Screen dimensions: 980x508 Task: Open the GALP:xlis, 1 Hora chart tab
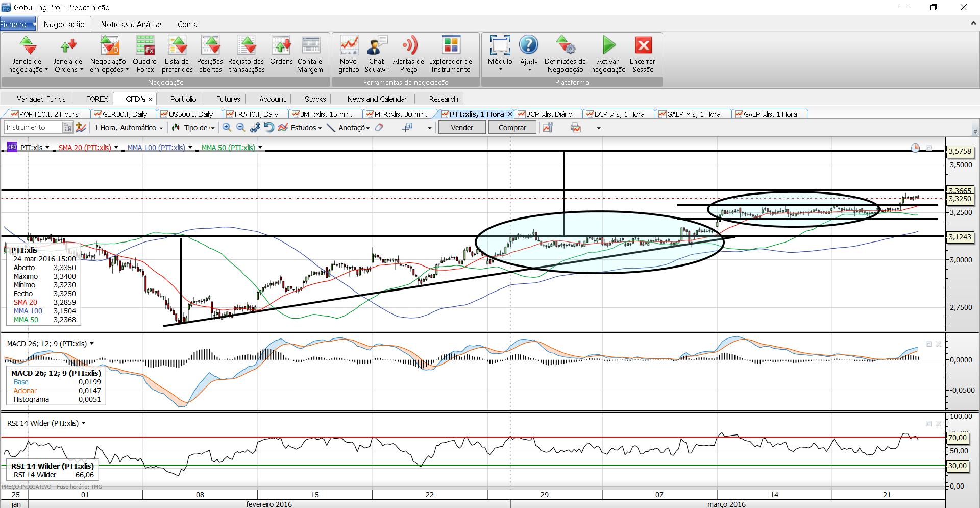(693, 114)
